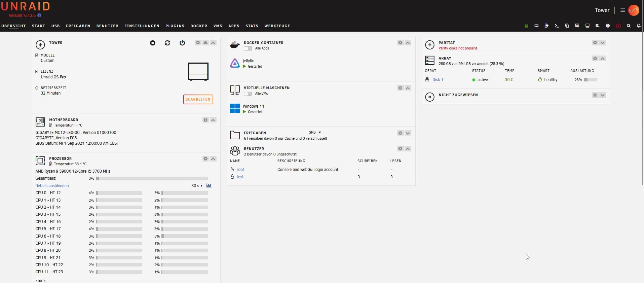Viewport: 644px width, 283px height.
Task: Click the green lock icon in header
Action: (526, 26)
